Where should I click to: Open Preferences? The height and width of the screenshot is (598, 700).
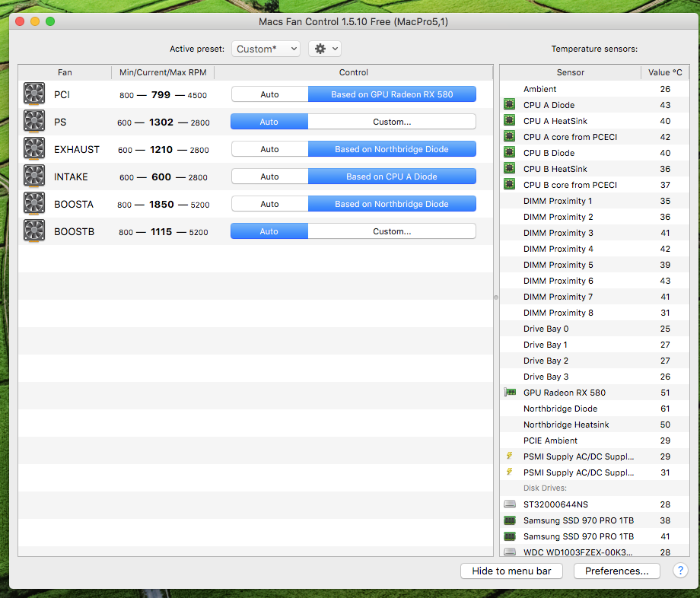pos(617,571)
